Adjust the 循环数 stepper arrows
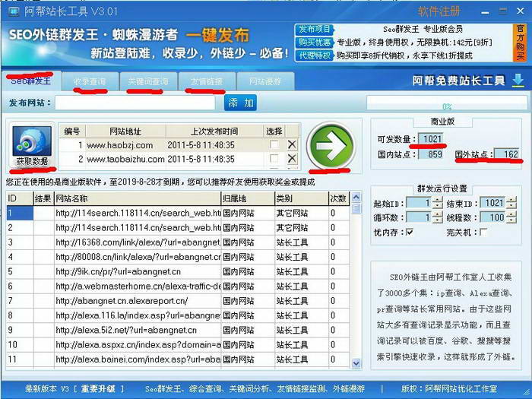The width and height of the screenshot is (532, 399). coord(437,217)
